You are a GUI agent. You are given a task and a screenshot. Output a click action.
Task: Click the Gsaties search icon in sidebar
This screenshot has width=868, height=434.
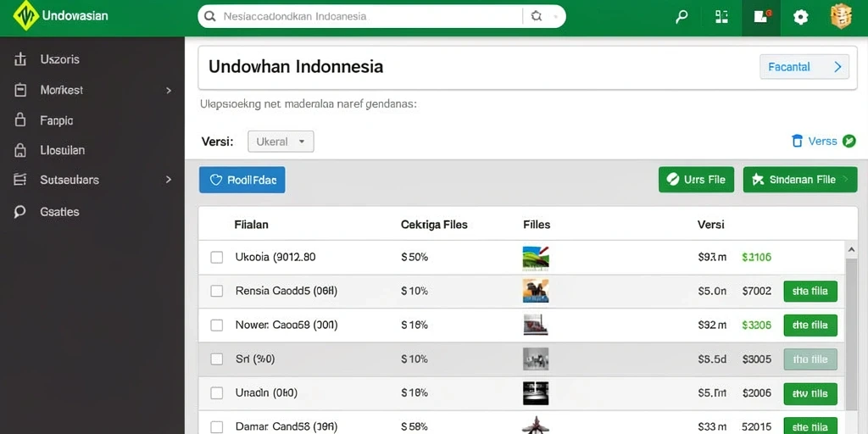pos(20,211)
